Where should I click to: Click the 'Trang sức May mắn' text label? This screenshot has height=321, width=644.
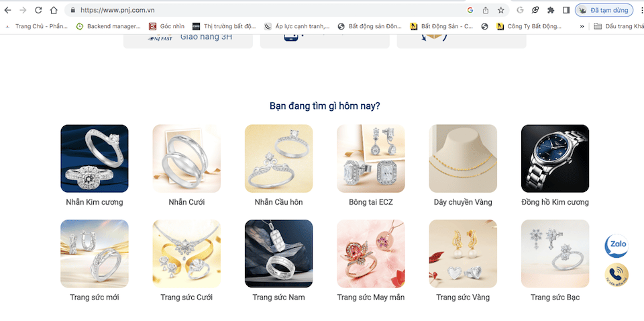tap(371, 297)
